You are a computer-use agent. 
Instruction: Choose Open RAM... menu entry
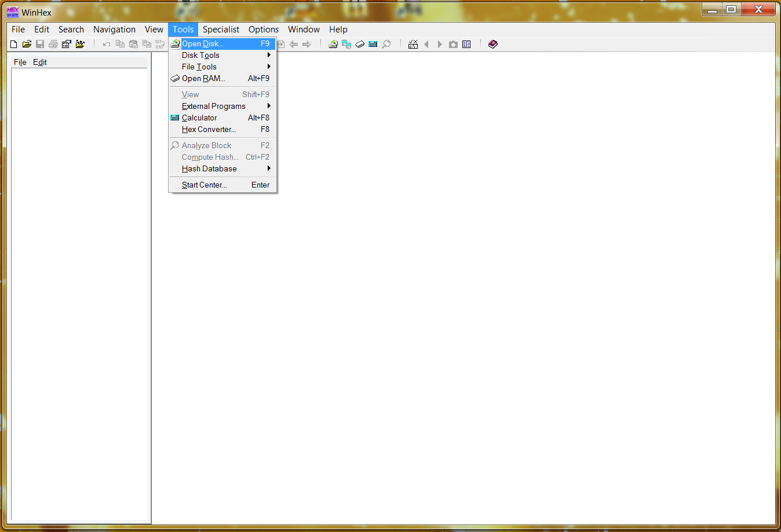(x=223, y=78)
